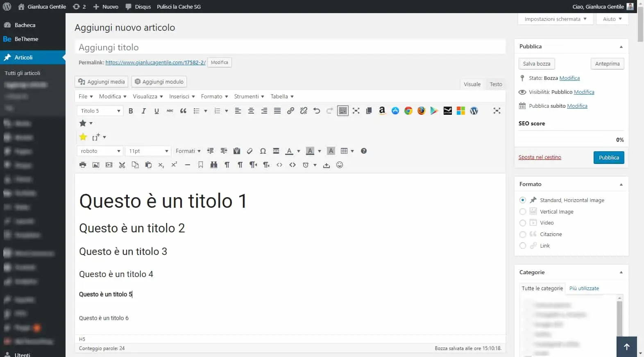Screen dimensions: 644x357
Task: Click the Chrome icon in toolbar
Action: (408, 111)
